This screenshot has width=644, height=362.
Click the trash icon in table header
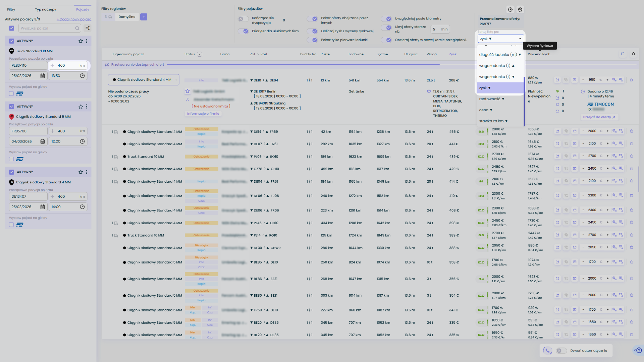(633, 54)
